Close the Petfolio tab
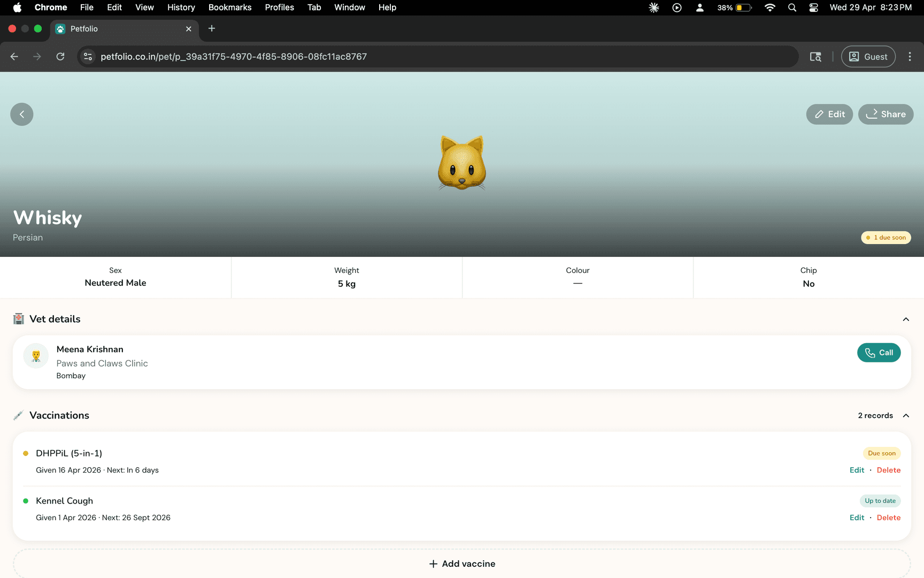Screen dimensions: 924x578 (188, 29)
